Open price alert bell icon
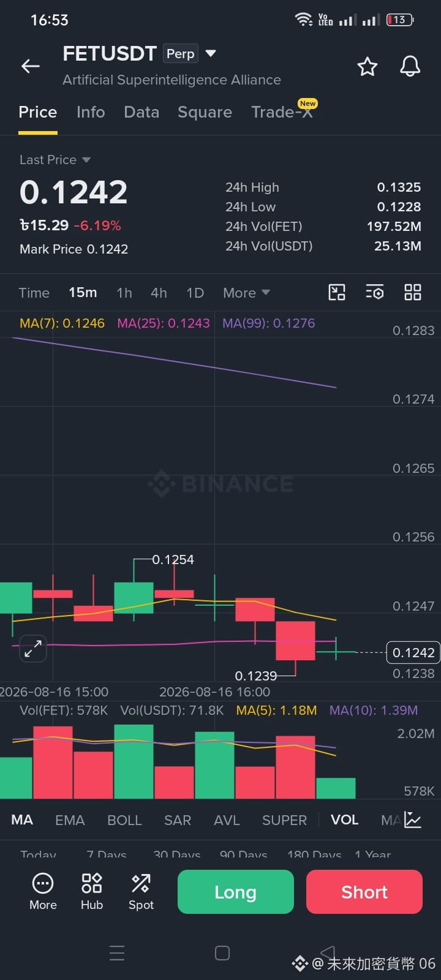Screen dimensions: 441x980 [x=410, y=66]
